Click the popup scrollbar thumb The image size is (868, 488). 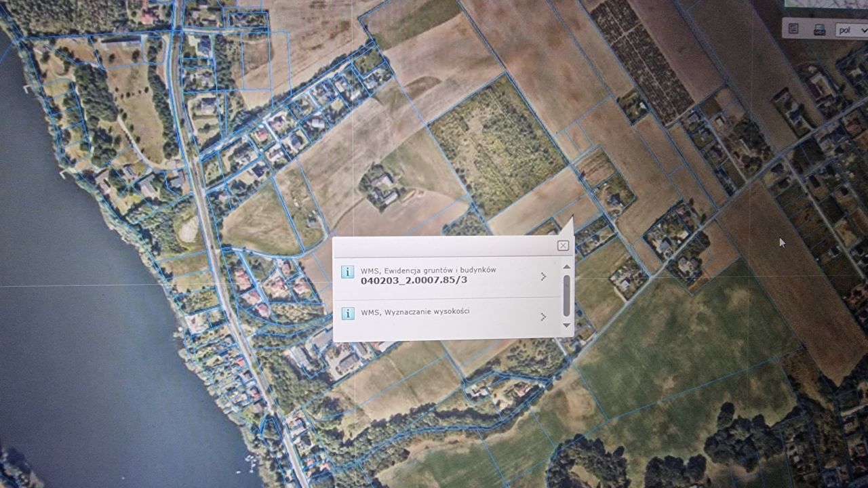click(x=567, y=295)
